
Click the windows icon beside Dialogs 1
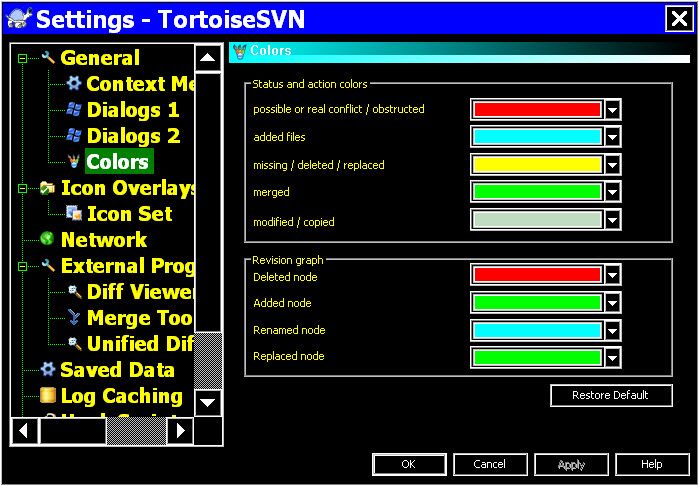[74, 109]
